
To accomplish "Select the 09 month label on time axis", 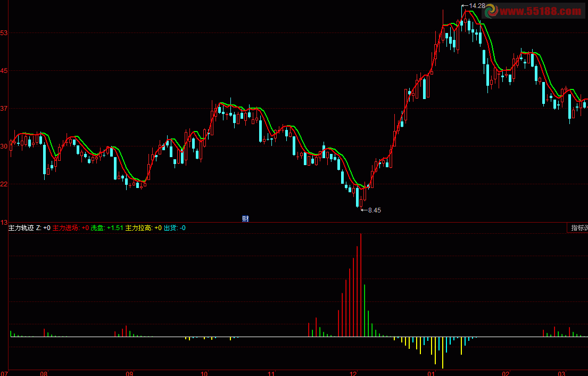I will click(x=129, y=373).
